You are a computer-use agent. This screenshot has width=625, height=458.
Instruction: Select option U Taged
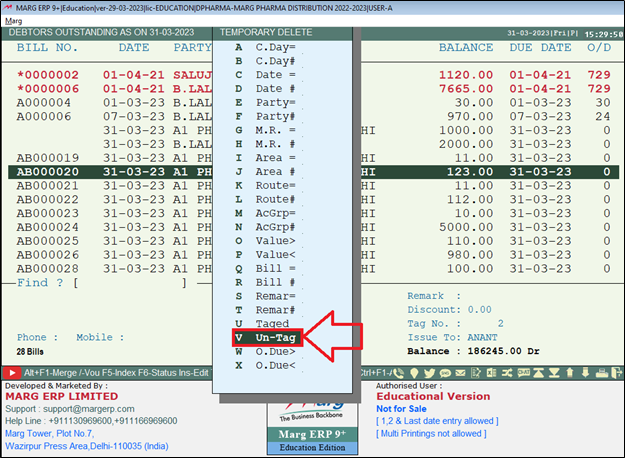tap(262, 324)
